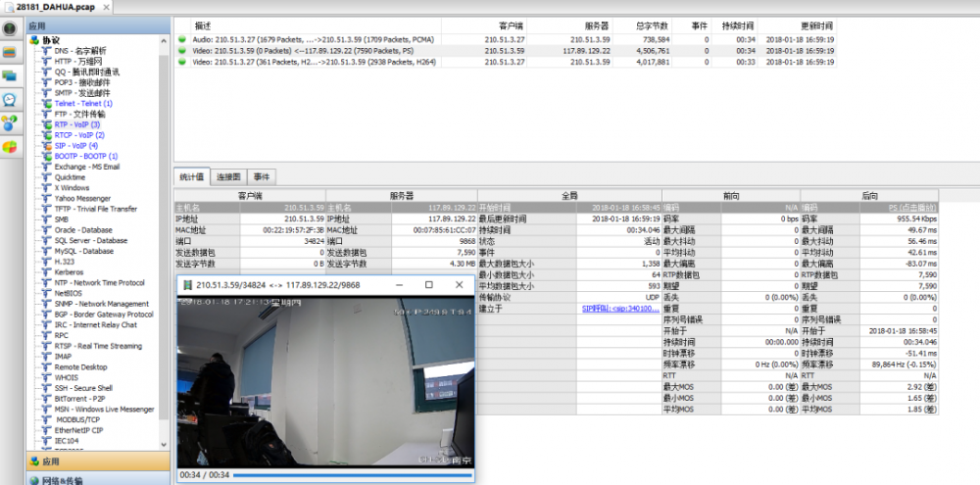The height and width of the screenshot is (485, 980).
Task: Open the dashboard gauge icon in left sidebar
Action: click(x=10, y=28)
